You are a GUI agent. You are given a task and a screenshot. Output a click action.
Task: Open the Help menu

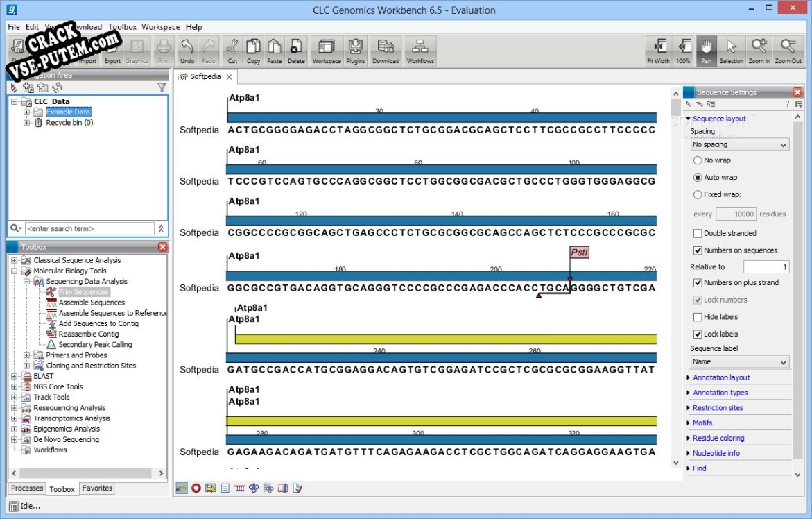(193, 27)
